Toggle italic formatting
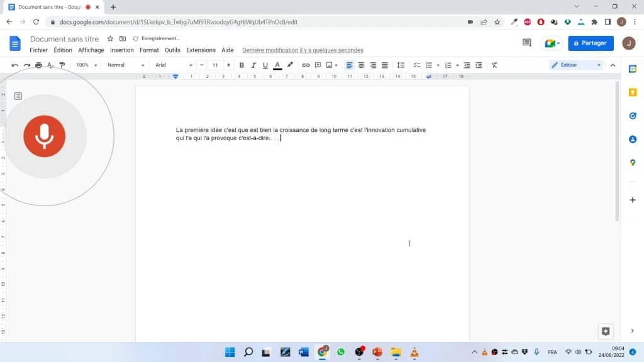The image size is (644, 362). (253, 65)
